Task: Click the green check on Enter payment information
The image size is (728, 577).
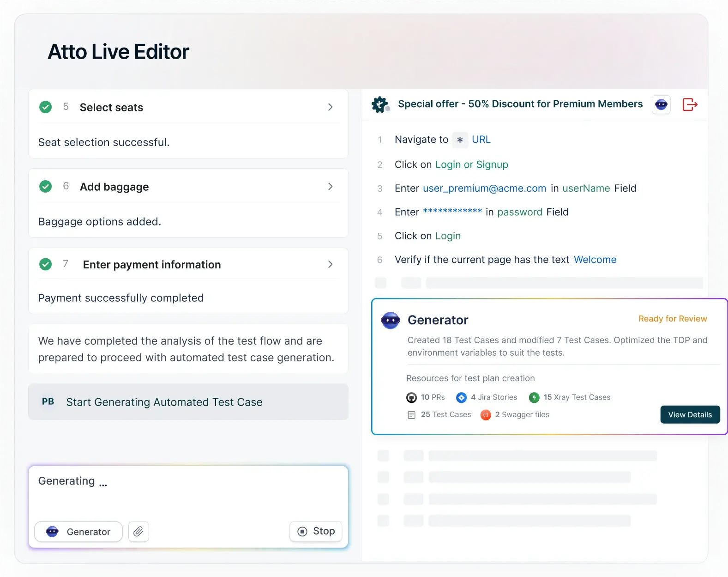Action: pos(46,264)
